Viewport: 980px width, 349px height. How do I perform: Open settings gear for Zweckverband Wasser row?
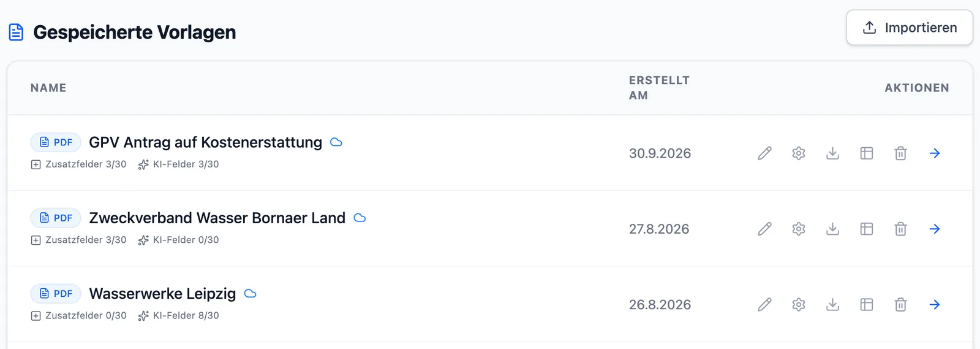[x=799, y=229]
